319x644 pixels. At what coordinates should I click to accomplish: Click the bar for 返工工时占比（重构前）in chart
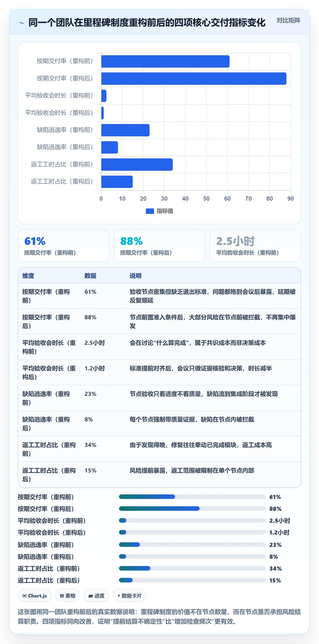(137, 165)
